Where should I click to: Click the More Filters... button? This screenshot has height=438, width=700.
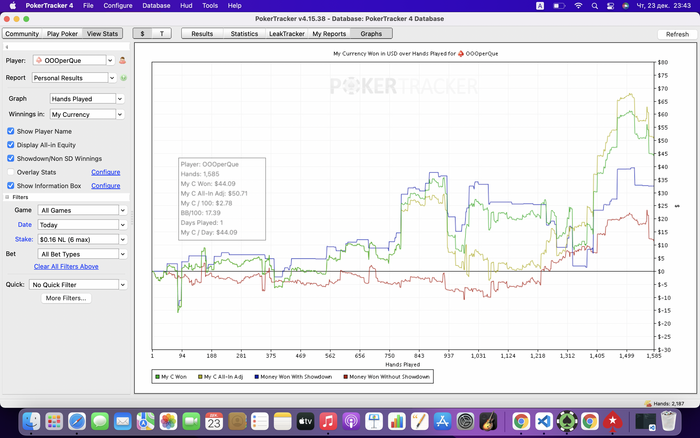tap(66, 298)
